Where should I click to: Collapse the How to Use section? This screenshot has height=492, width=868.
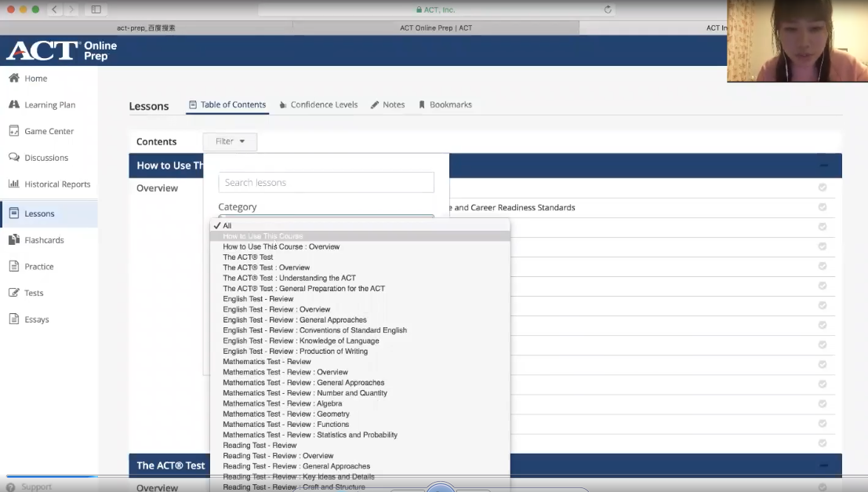[824, 165]
